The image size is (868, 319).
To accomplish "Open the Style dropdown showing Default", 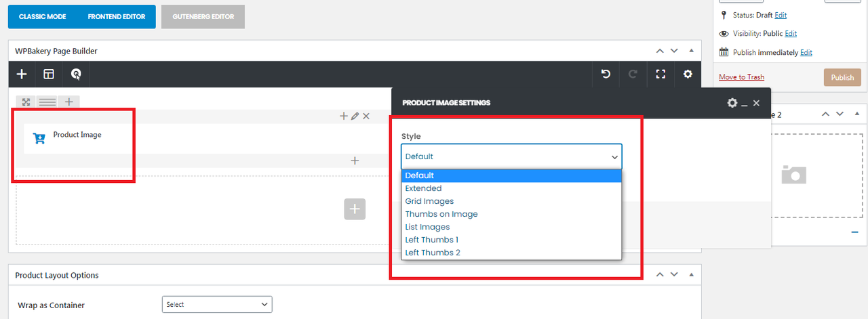I will (511, 156).
